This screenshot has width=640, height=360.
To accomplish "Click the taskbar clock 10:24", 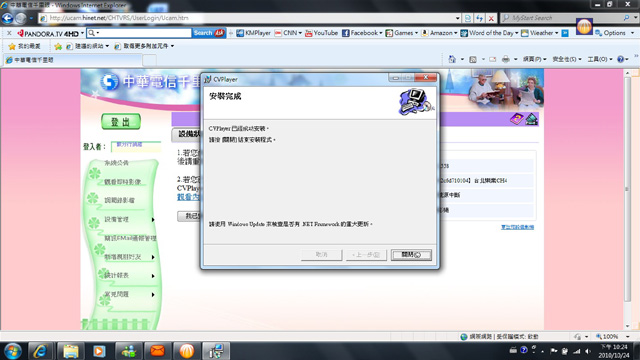I will tap(614, 351).
